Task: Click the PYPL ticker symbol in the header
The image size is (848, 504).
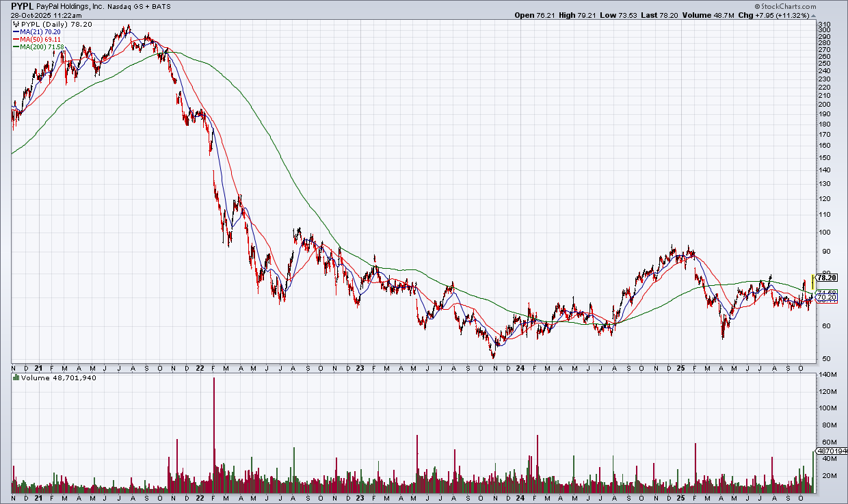Action: click(23, 5)
